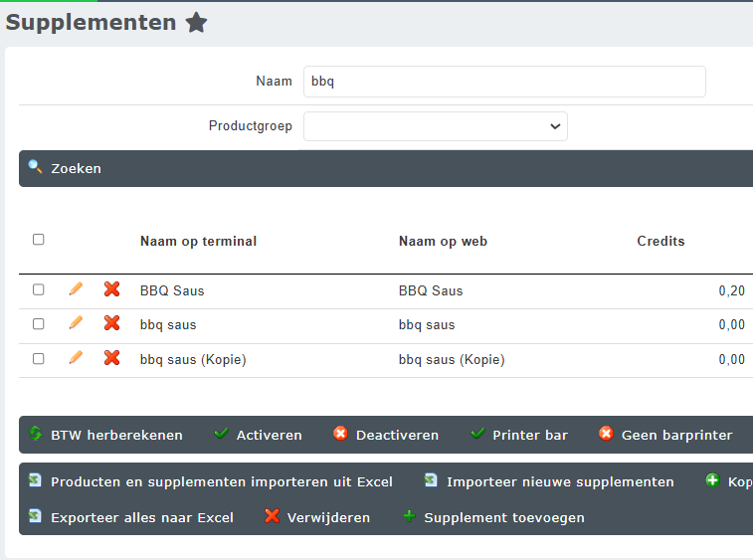Image resolution: width=753 pixels, height=560 pixels.
Task: Click pencil icon for bbq saus (Kopie)
Action: pyautogui.click(x=76, y=358)
